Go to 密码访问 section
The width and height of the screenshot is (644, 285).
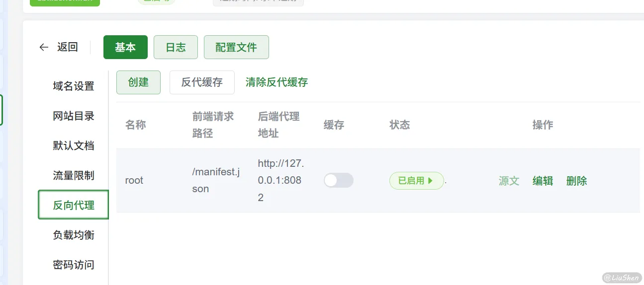74,265
